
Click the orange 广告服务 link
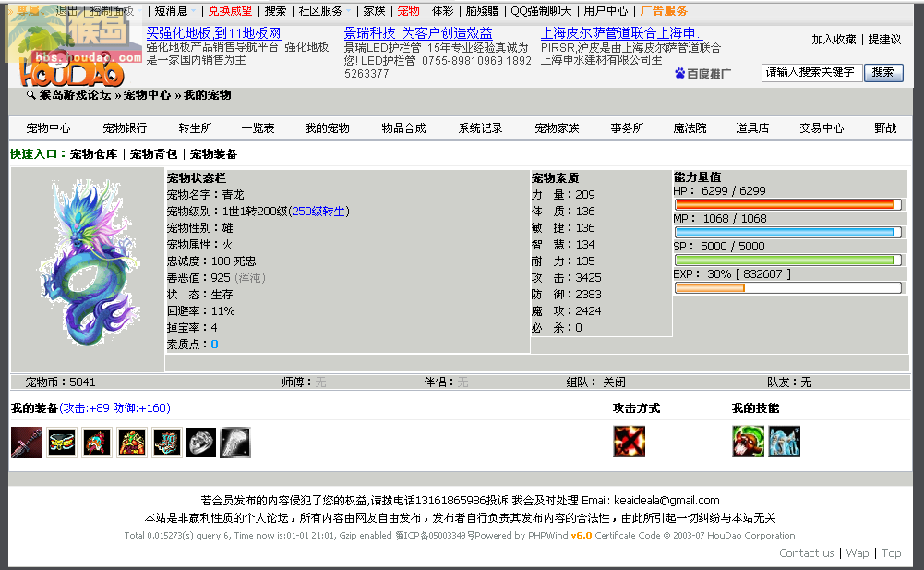tap(664, 10)
